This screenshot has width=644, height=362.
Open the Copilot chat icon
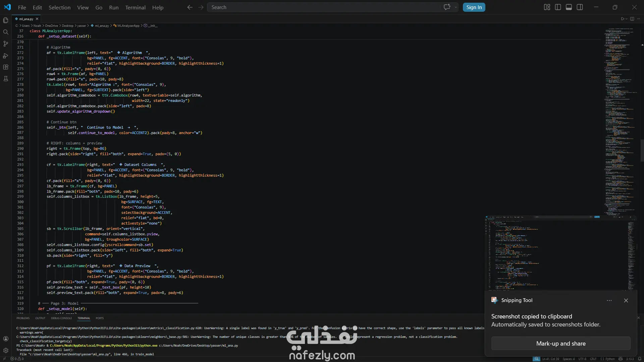[447, 7]
